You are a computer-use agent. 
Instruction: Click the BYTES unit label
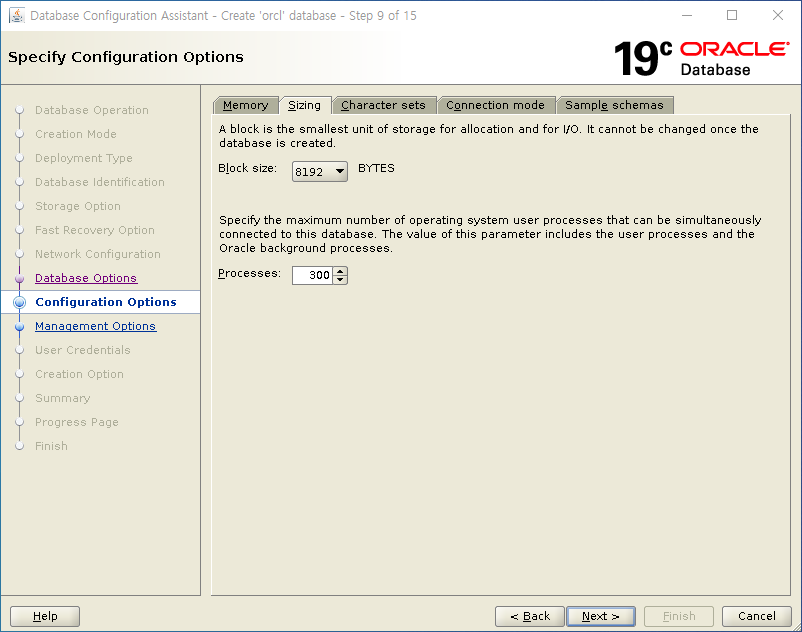[376, 168]
